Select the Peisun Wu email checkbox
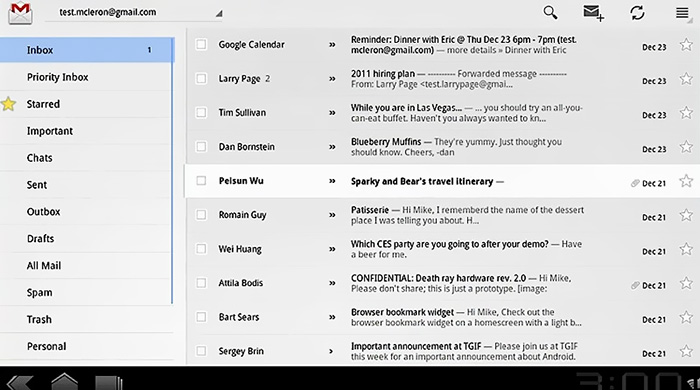The width and height of the screenshot is (700, 390). (x=201, y=181)
